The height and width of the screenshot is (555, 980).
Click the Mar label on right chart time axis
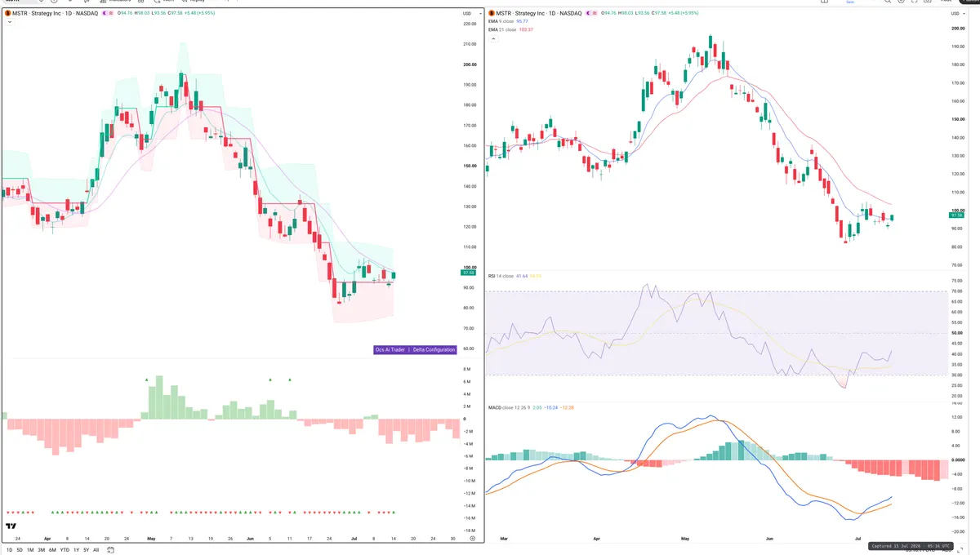(504, 539)
